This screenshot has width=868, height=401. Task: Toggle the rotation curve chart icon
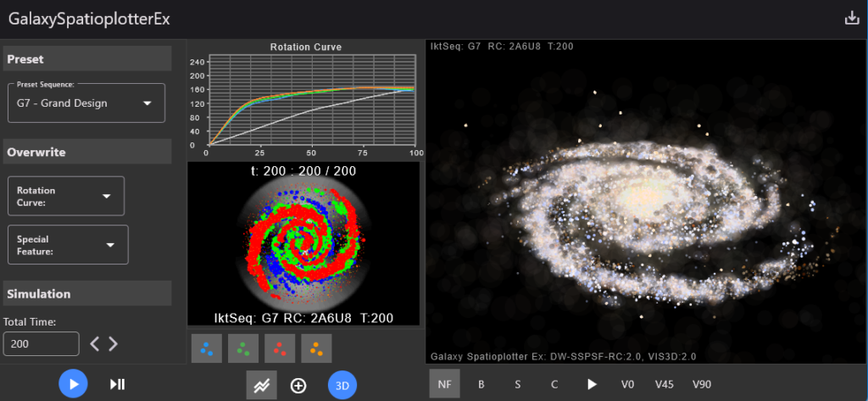(x=262, y=385)
